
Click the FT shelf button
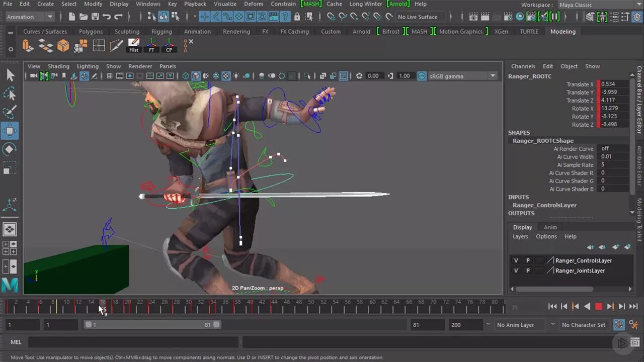151,46
